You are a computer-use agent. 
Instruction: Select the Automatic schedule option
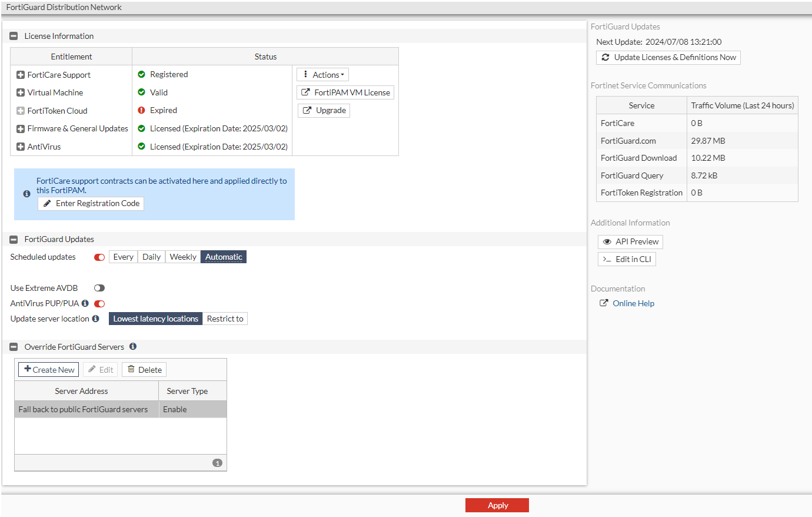(x=224, y=257)
